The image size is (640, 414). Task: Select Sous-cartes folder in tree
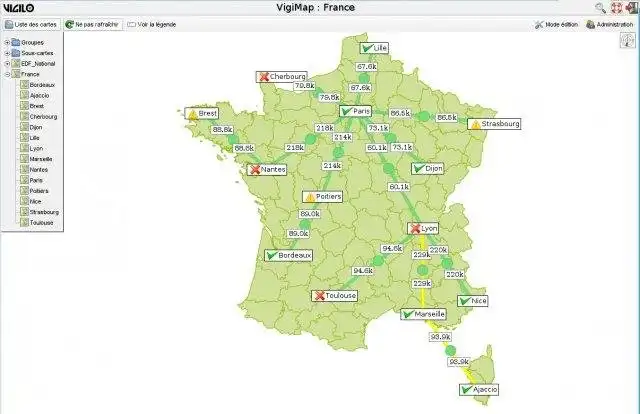tap(33, 53)
